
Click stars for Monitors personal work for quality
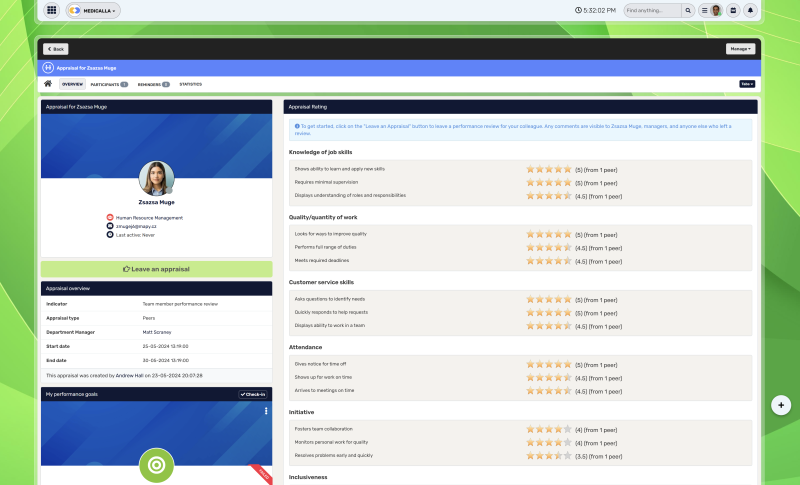point(549,443)
